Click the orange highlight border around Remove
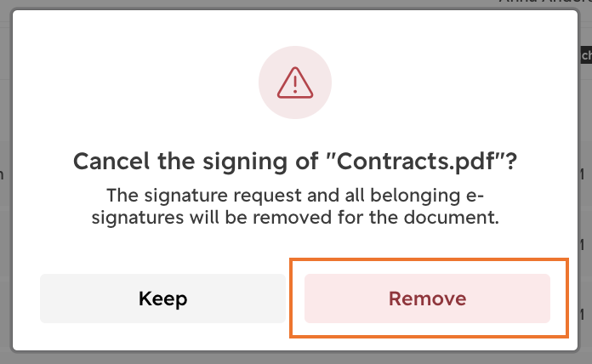The width and height of the screenshot is (592, 364). pyautogui.click(x=429, y=259)
